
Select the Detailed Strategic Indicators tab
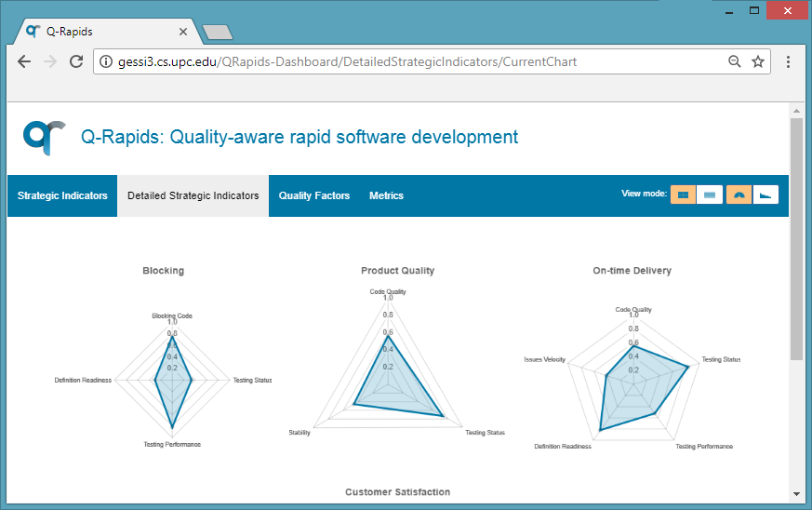pos(193,195)
